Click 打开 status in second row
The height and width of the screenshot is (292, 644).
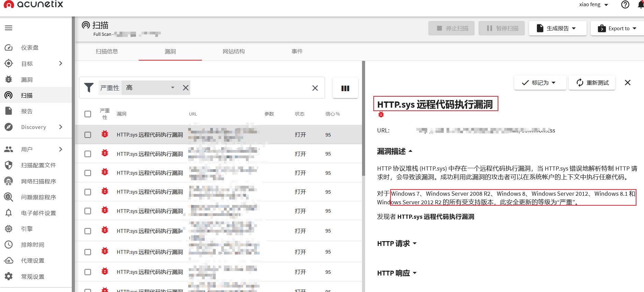(x=300, y=154)
